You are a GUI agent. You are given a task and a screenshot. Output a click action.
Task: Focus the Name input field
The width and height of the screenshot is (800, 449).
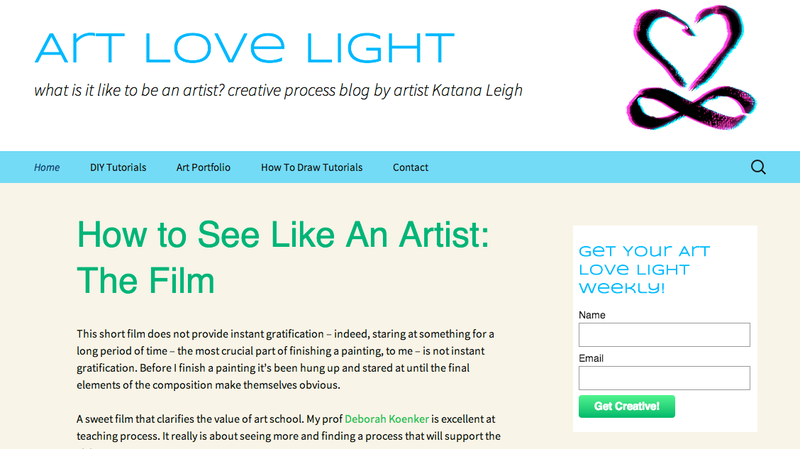pos(664,335)
